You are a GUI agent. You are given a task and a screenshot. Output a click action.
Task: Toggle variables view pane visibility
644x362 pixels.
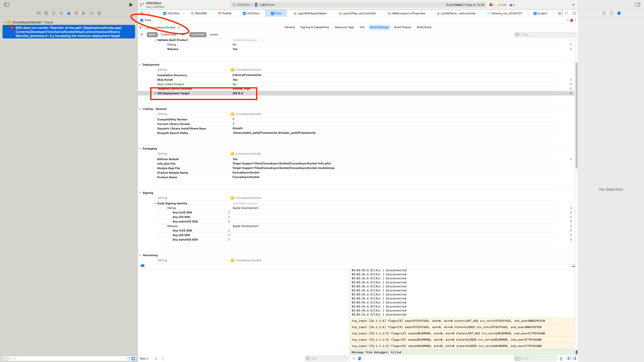pyautogui.click(x=569, y=358)
